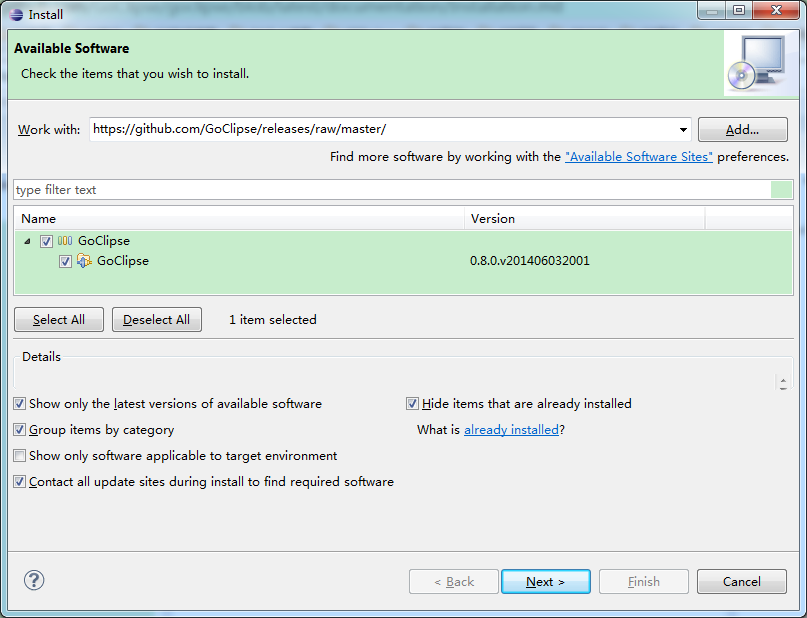
Task: Click the GoClipse feature plugin icon
Action: (84, 261)
